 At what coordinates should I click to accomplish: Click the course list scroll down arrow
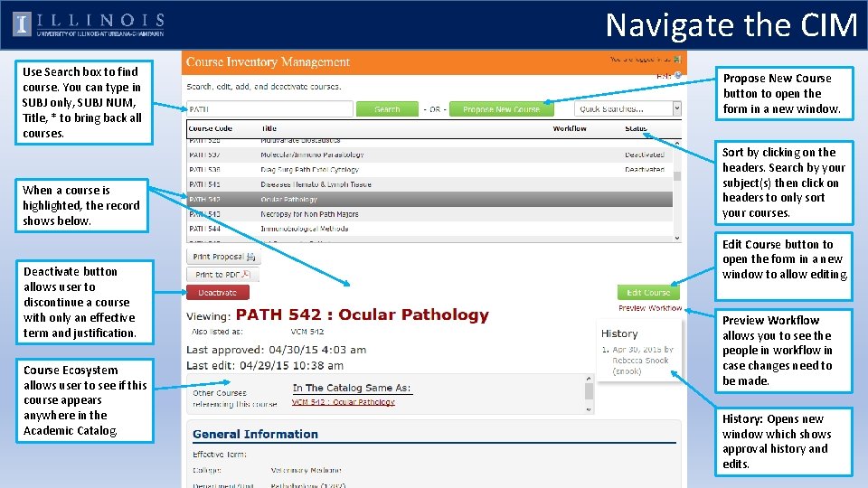point(677,238)
